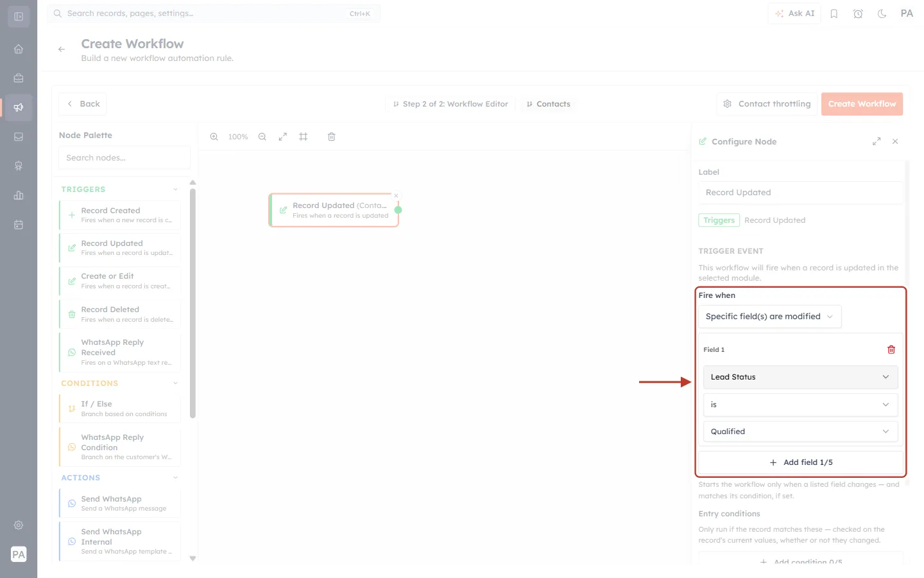
Task: Select the If / Else condition node
Action: pos(120,408)
